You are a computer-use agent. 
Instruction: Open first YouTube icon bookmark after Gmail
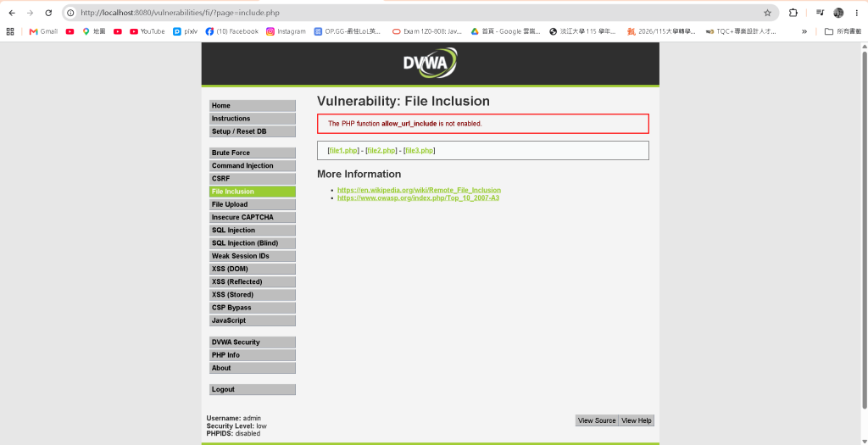click(70, 31)
